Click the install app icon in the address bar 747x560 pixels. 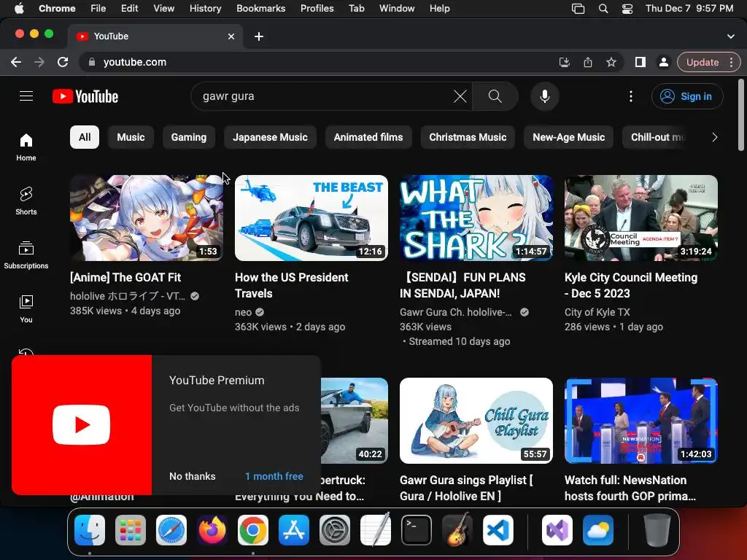[x=565, y=62]
